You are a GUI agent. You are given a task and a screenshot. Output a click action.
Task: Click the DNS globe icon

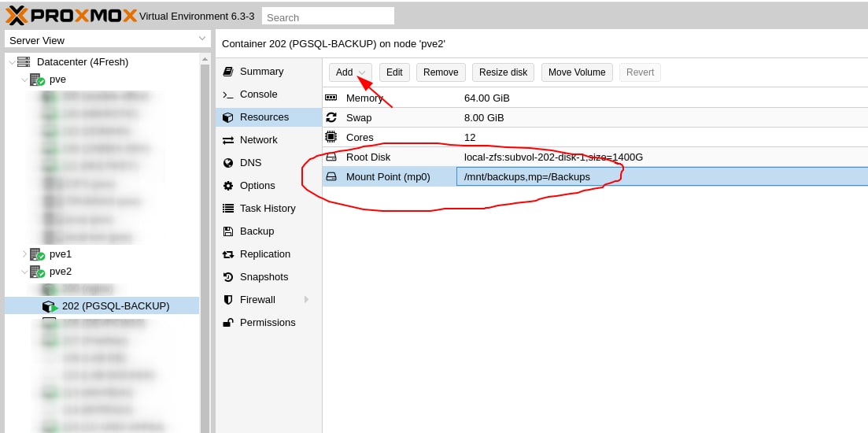[227, 163]
